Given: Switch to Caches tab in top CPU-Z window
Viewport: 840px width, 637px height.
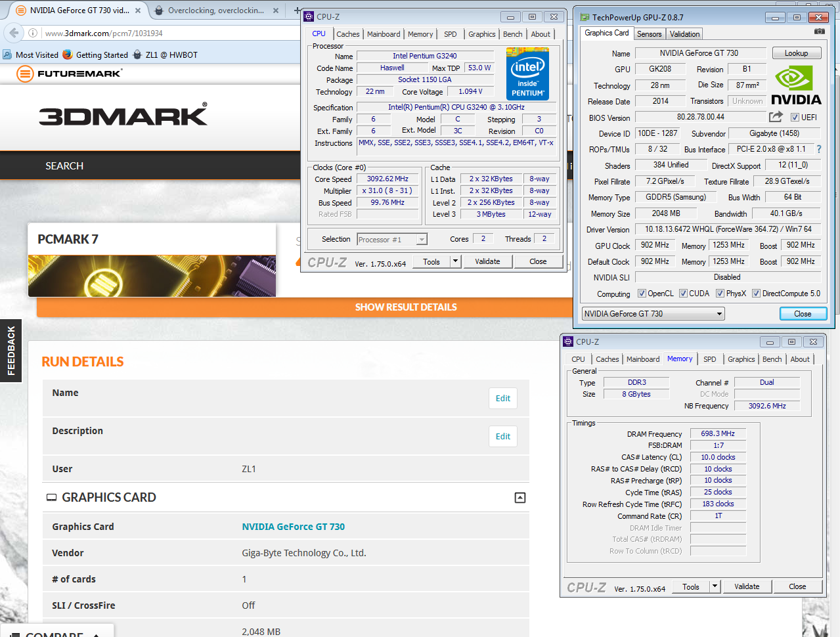Looking at the screenshot, I should point(347,34).
